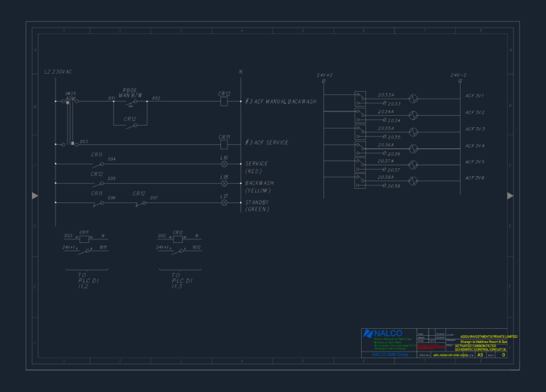Select the ACF3V1 label
The image size is (546, 392).
475,96
